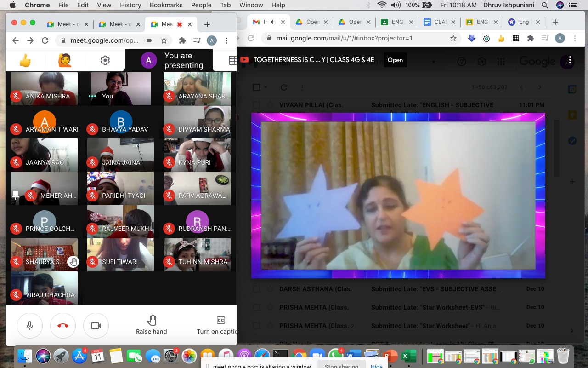
Task: Raise hand in the Meet call
Action: [x=152, y=325]
